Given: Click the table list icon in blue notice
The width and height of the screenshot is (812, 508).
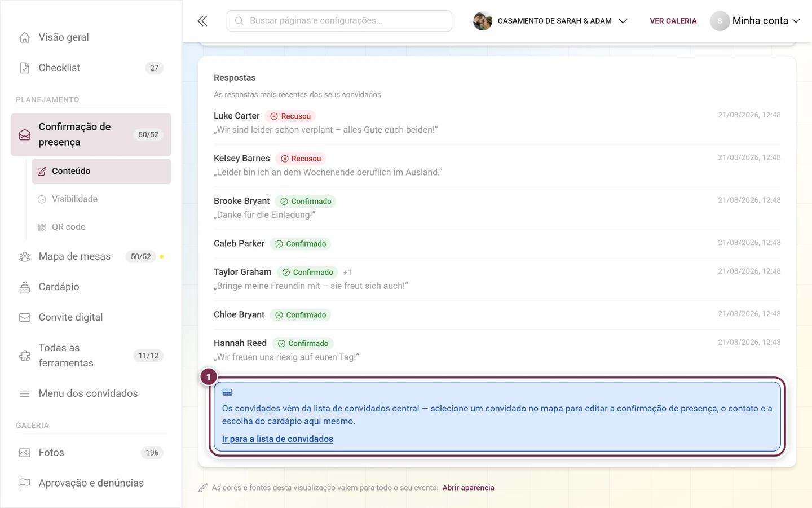Looking at the screenshot, I should pyautogui.click(x=227, y=392).
